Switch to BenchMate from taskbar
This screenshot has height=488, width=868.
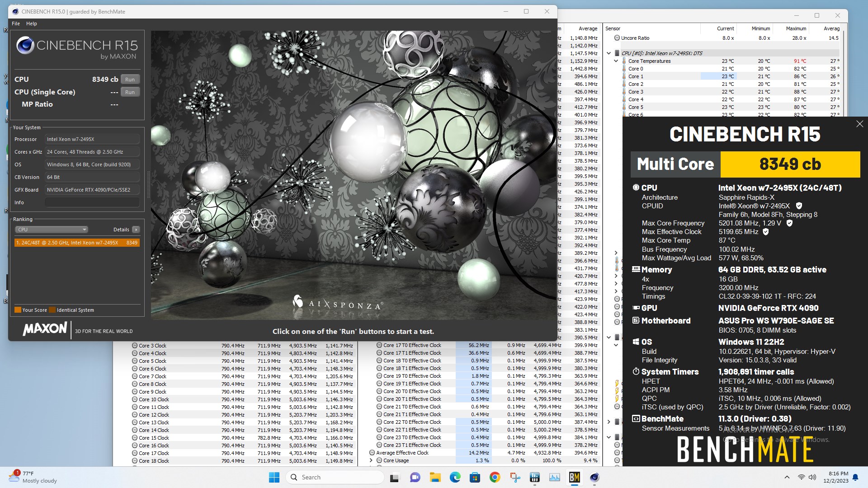coord(574,477)
